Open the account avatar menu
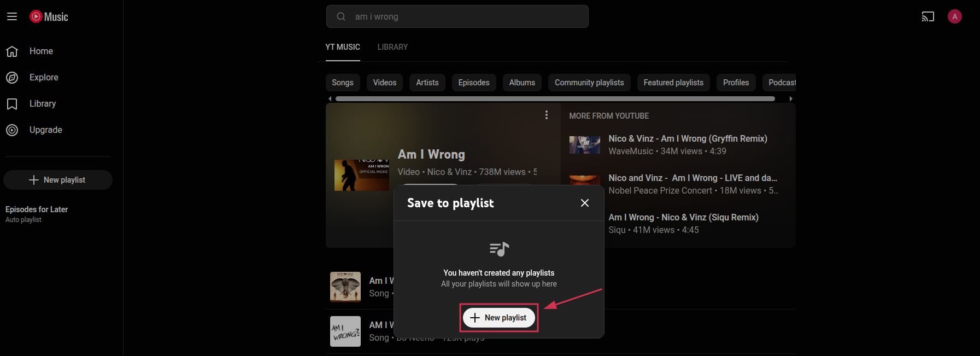 [x=955, y=16]
